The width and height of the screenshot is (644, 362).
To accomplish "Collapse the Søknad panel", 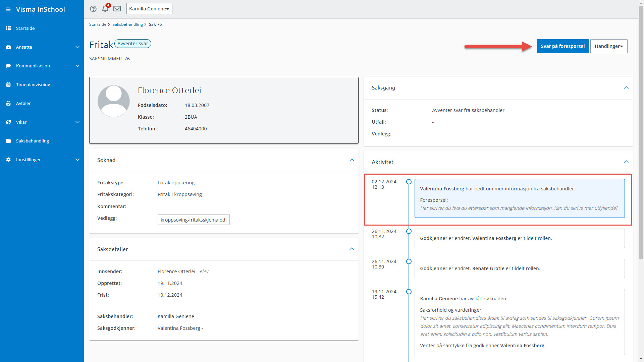I will [x=352, y=160].
